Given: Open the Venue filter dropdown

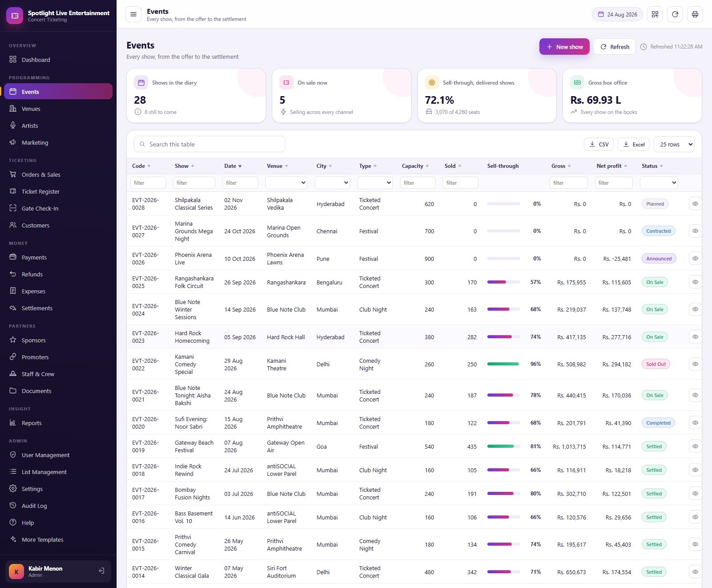Looking at the screenshot, I should pyautogui.click(x=286, y=182).
